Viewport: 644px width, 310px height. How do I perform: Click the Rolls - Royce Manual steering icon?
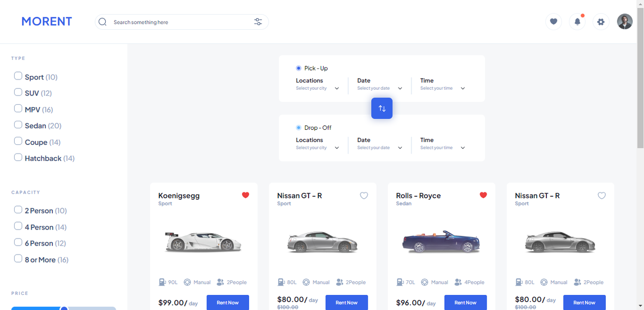pos(425,282)
